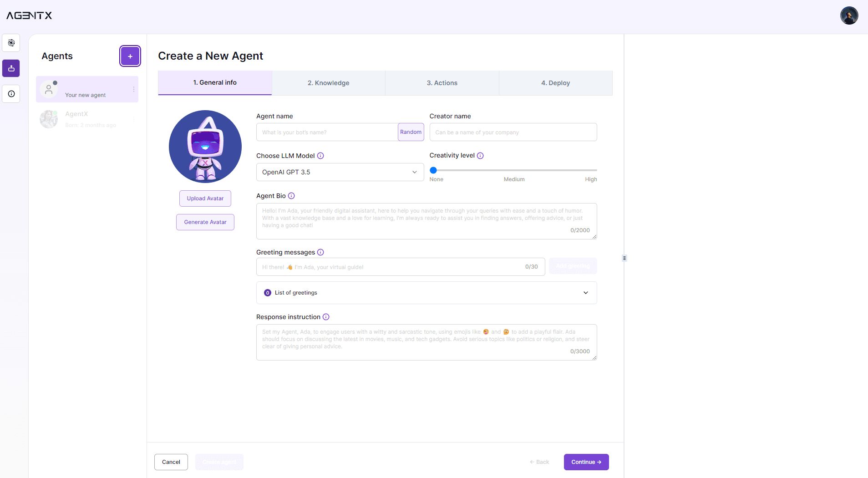This screenshot has width=868, height=478.
Task: Click into the Response instruction text area
Action: (x=426, y=342)
